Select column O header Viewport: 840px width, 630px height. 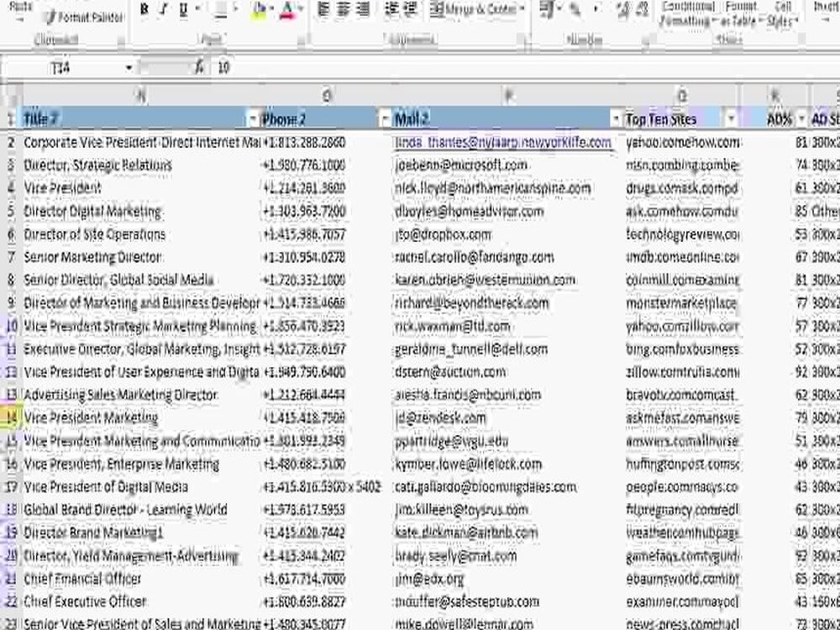click(x=327, y=96)
